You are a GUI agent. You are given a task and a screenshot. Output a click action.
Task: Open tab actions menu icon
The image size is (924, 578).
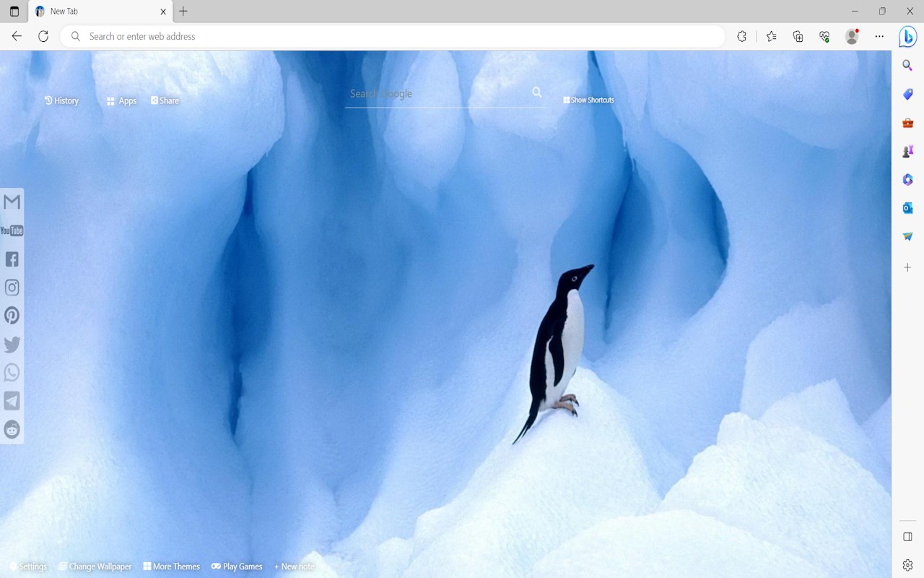[14, 12]
